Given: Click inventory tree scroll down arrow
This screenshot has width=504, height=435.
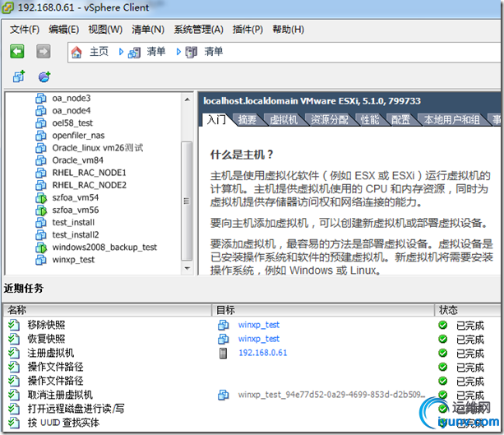Looking at the screenshot, I should point(187,268).
